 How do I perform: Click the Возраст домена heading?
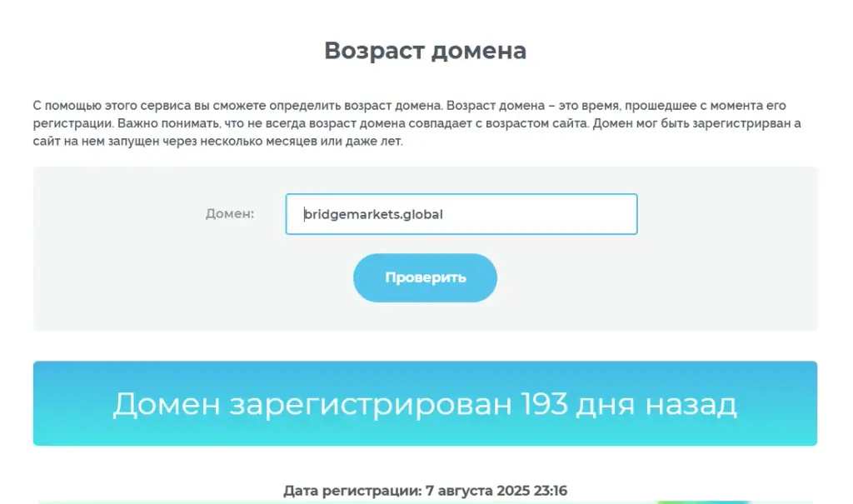tap(425, 51)
